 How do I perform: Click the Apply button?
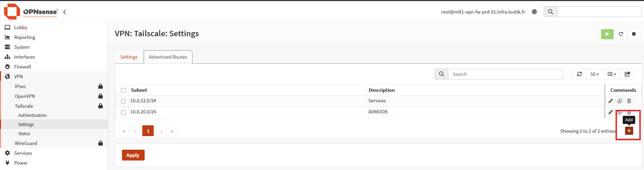[x=133, y=155]
